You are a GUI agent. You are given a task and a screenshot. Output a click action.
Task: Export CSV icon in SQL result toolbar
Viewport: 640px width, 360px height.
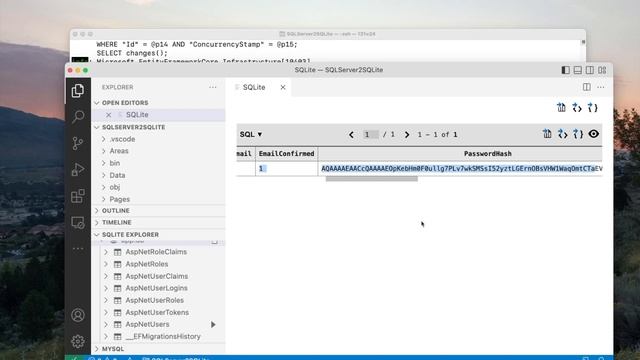click(547, 134)
